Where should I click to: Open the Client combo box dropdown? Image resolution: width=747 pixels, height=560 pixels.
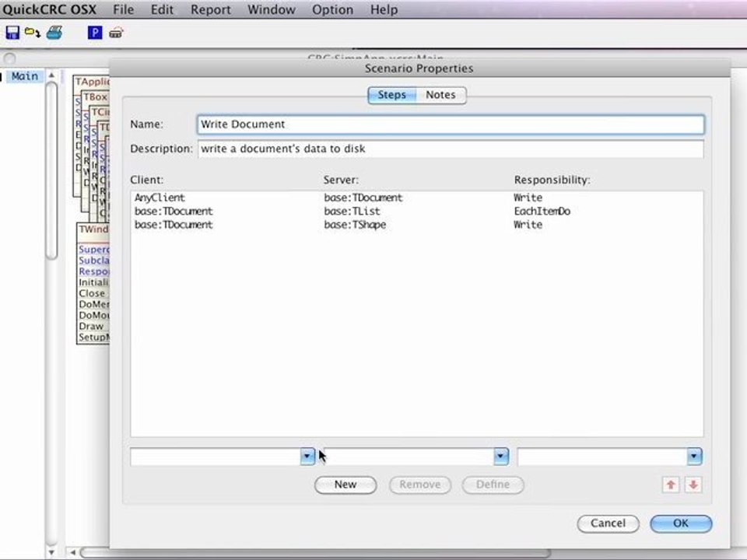(x=307, y=457)
